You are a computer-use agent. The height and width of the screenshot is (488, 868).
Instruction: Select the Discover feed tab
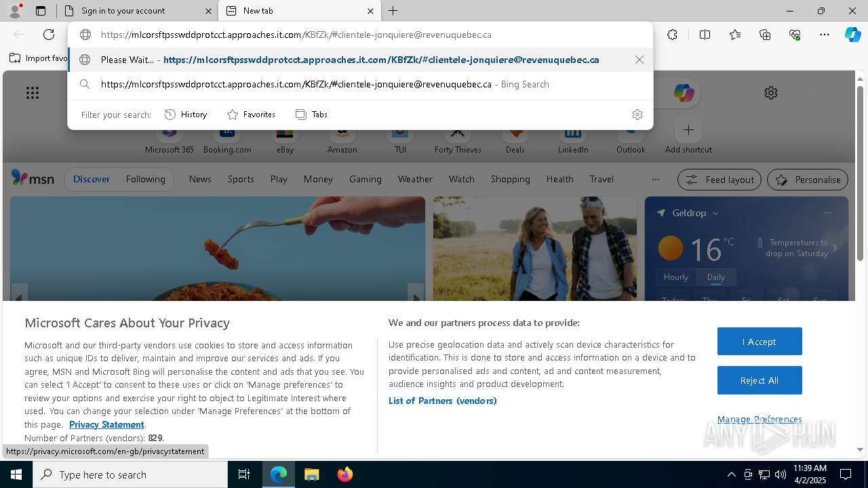coord(92,179)
